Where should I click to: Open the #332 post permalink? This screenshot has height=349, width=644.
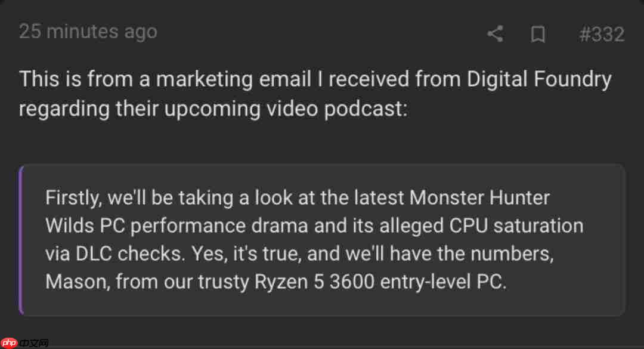pos(602,34)
